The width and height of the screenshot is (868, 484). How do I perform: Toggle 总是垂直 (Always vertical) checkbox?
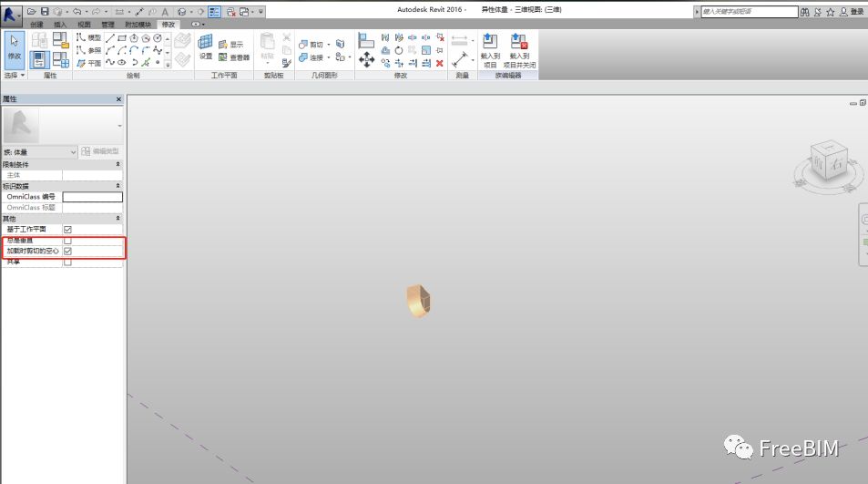pyautogui.click(x=67, y=241)
